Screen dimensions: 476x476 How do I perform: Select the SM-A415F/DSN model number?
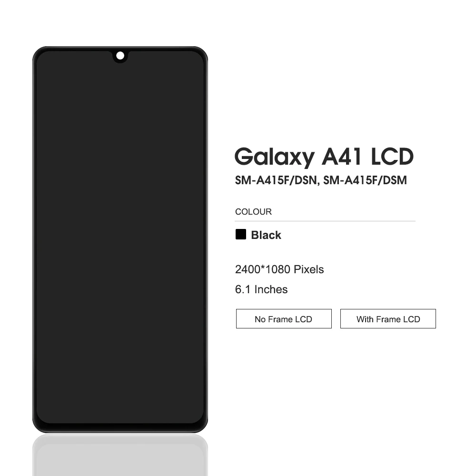coord(276,180)
